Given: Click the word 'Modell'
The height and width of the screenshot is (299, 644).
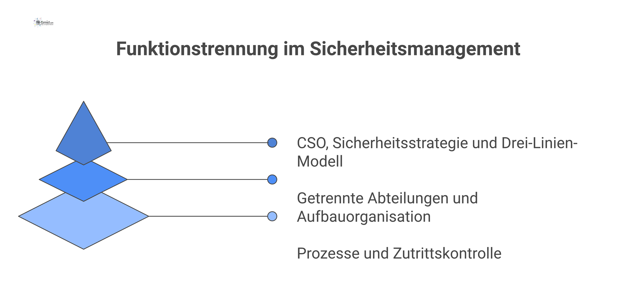Looking at the screenshot, I should point(320,161).
